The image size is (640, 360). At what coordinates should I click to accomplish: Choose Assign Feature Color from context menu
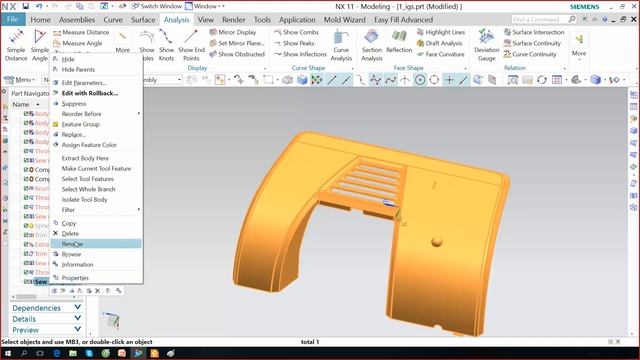96,144
